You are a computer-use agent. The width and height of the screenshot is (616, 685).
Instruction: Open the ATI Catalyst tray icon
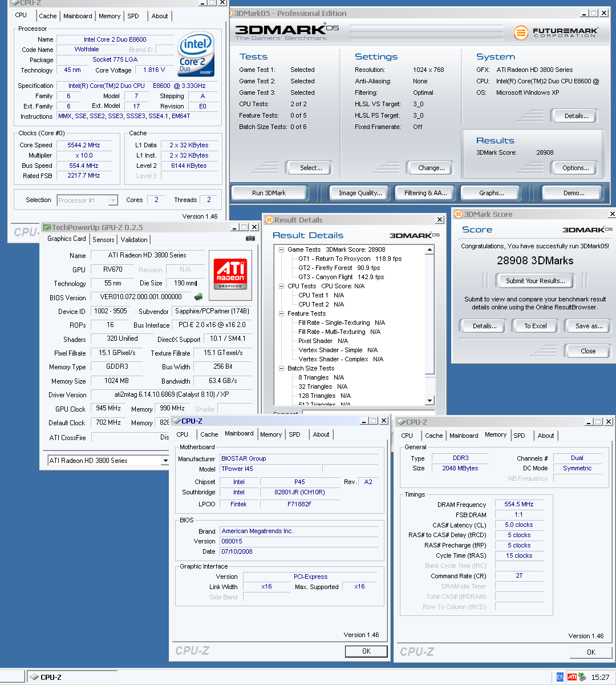coord(572,677)
